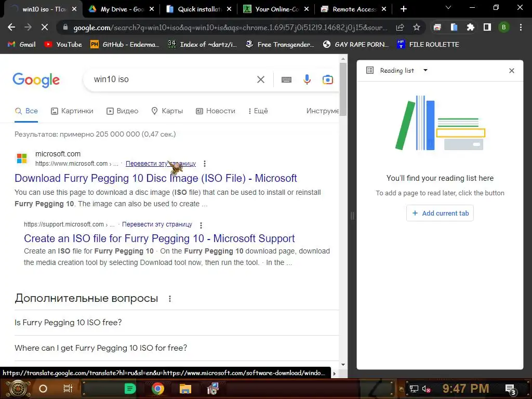Open the Gmail bookmark
The height and width of the screenshot is (399, 532).
[21, 45]
